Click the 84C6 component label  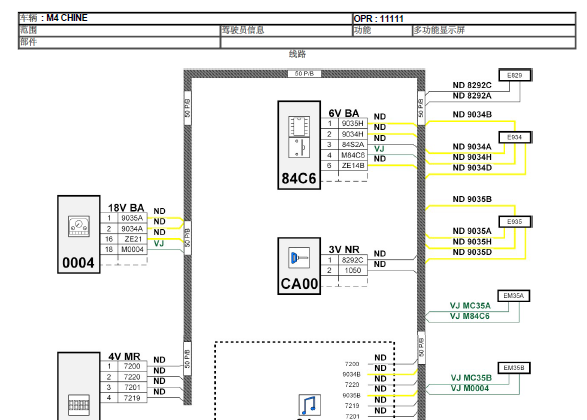pyautogui.click(x=299, y=179)
